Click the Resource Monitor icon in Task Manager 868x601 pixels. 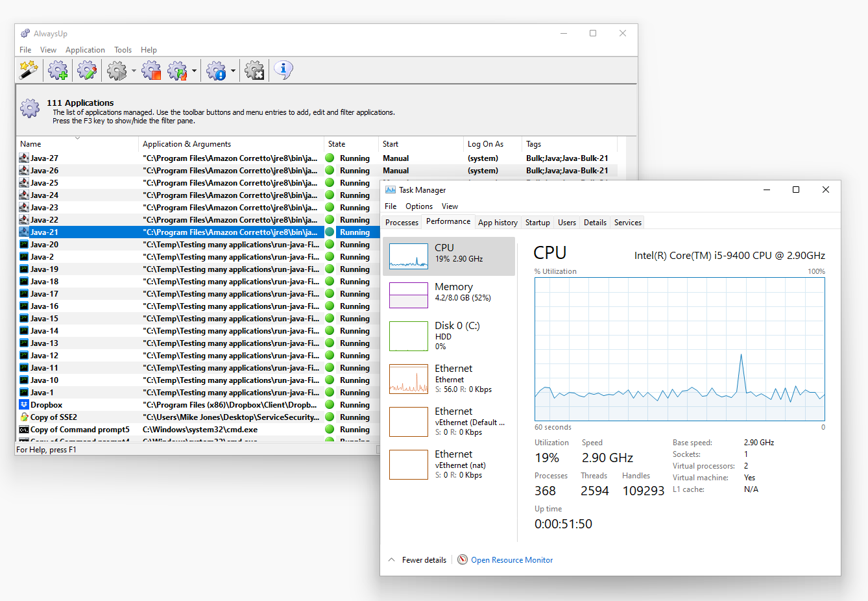point(463,560)
